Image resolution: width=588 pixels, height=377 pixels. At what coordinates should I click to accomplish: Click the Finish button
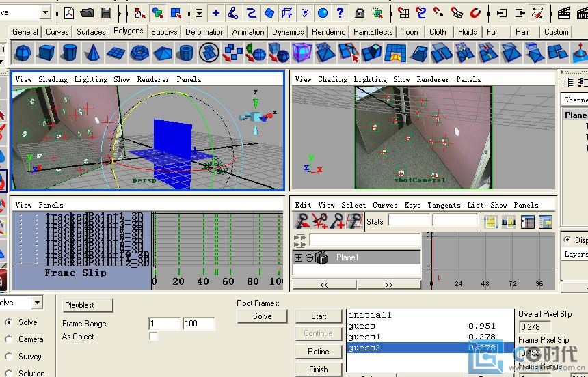coord(319,369)
